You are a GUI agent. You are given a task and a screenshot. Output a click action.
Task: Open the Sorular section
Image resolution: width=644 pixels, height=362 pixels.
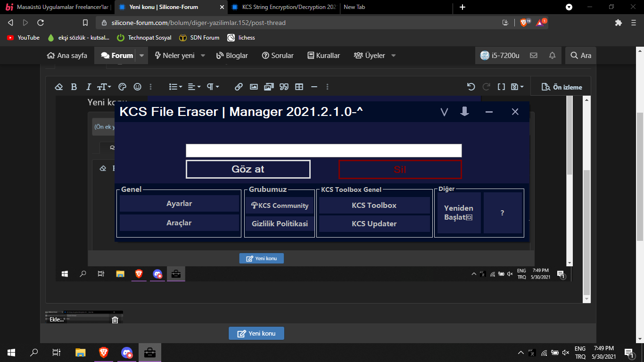(278, 56)
